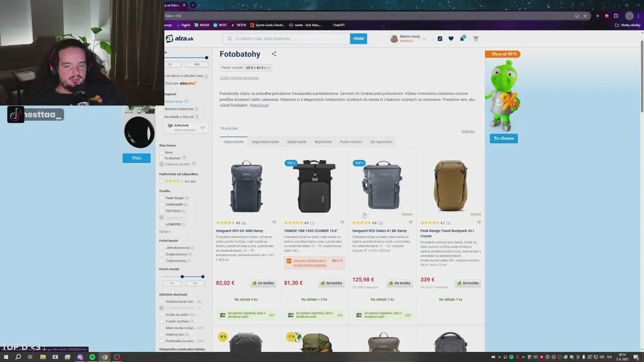Image resolution: width=644 pixels, height=362 pixels.
Task: Select the 'Najlacnejšie' sort tab
Action: tap(296, 142)
